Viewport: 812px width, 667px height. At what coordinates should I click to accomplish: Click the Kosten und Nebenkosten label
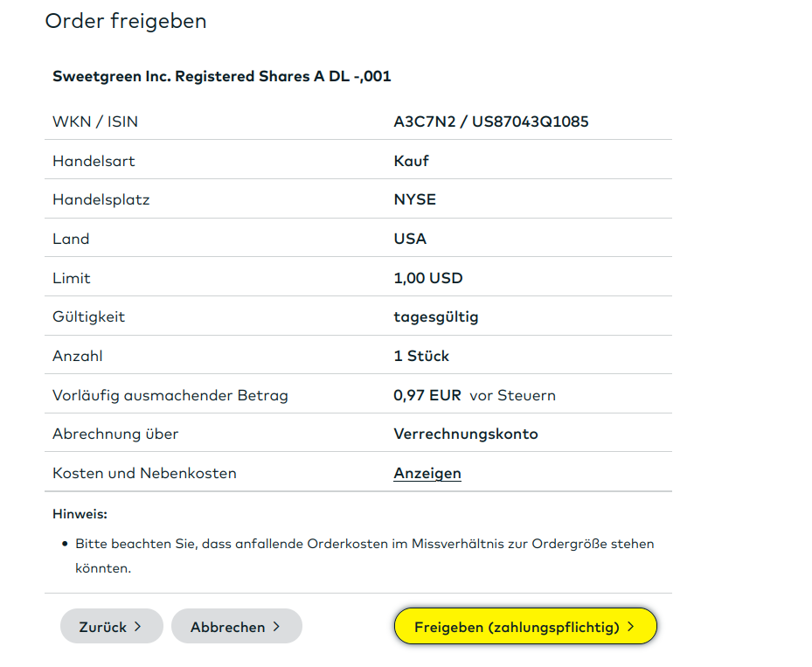click(x=144, y=473)
